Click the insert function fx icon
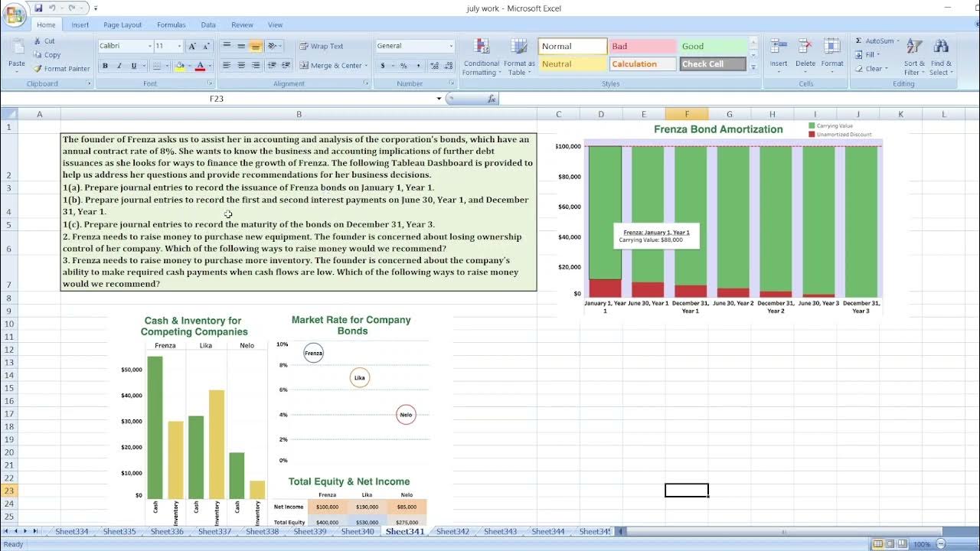Viewport: 980px width, 551px height. pyautogui.click(x=491, y=99)
